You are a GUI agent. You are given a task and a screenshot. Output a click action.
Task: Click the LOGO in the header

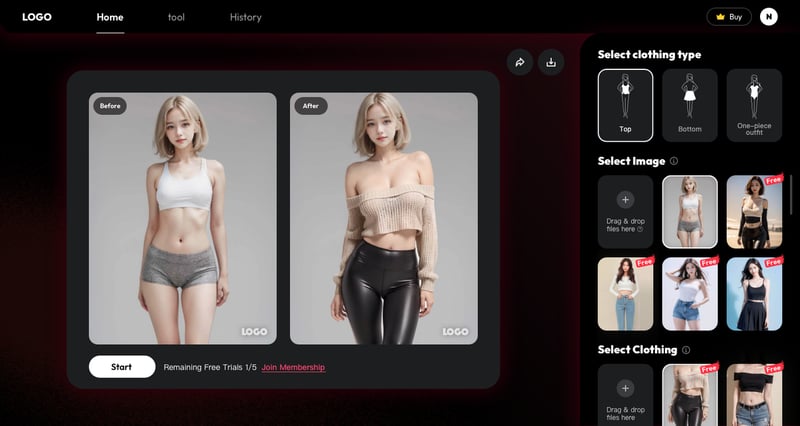37,17
